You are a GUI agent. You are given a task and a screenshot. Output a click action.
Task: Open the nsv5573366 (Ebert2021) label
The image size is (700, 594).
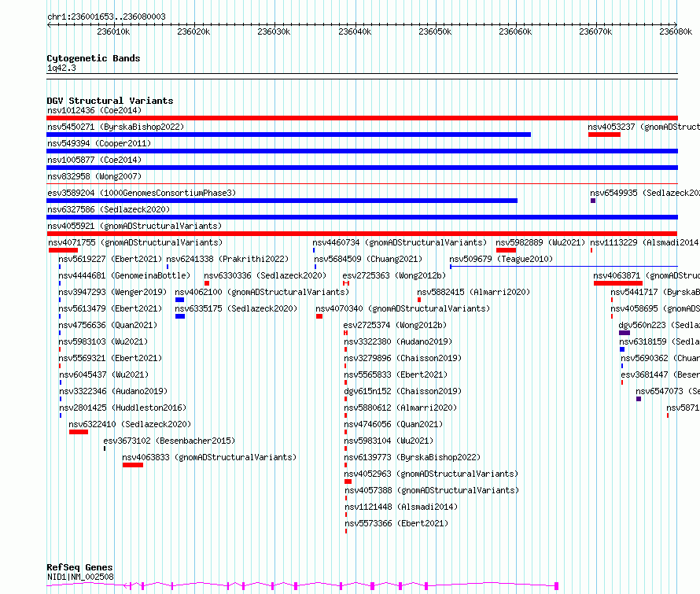pos(396,523)
